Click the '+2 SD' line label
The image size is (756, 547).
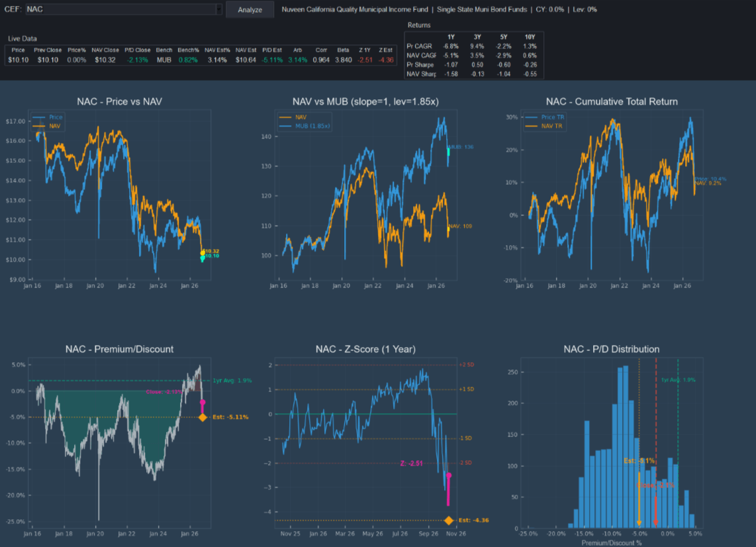(466, 365)
